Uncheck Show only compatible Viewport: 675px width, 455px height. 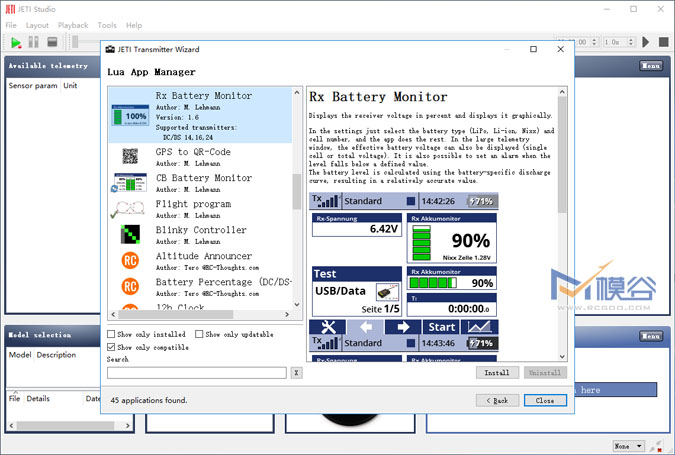tap(111, 347)
